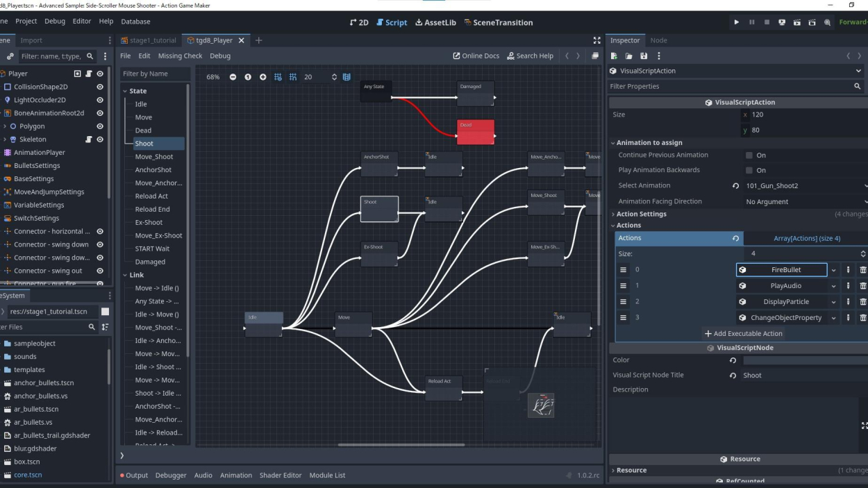868x488 pixels.
Task: Collapse the State section in the list
Action: click(x=125, y=91)
